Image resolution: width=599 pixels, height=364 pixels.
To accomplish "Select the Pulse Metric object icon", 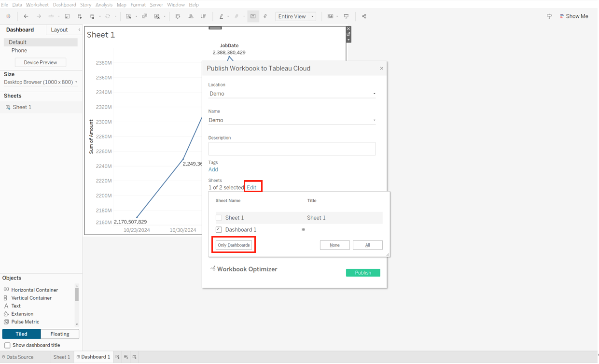I will coord(6,322).
